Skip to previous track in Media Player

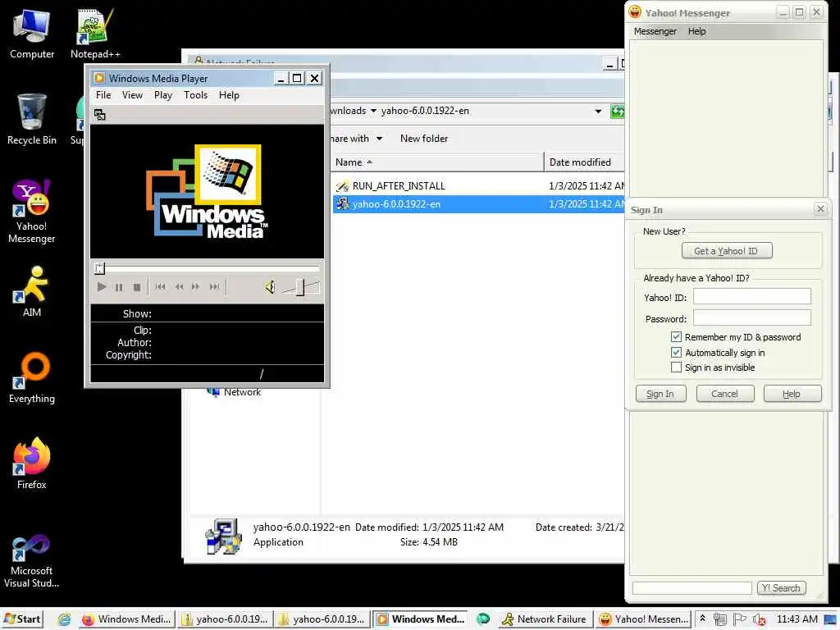[160, 286]
